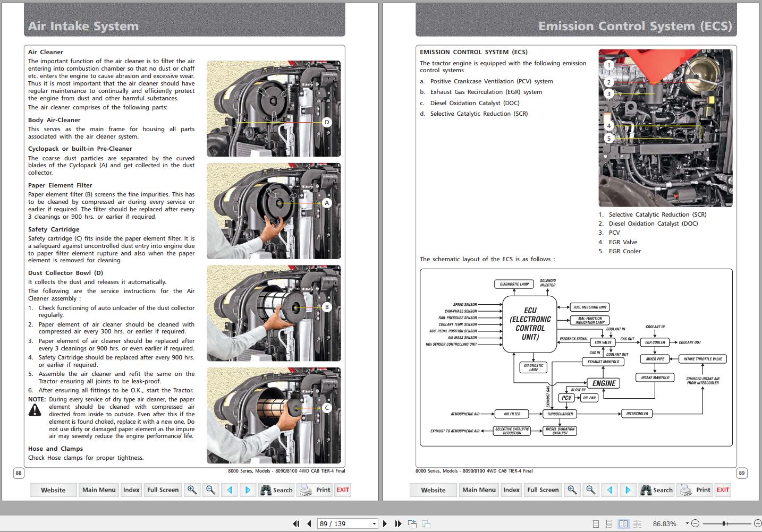Click the zoom out minus icon in status bar
The width and height of the screenshot is (762, 532).
(x=696, y=524)
